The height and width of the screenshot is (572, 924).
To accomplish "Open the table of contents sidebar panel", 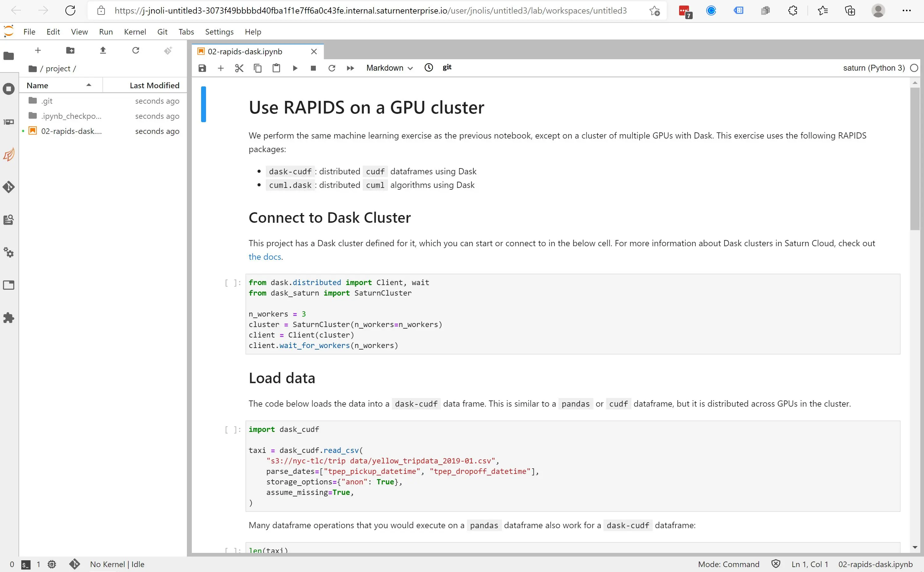I will pyautogui.click(x=9, y=220).
